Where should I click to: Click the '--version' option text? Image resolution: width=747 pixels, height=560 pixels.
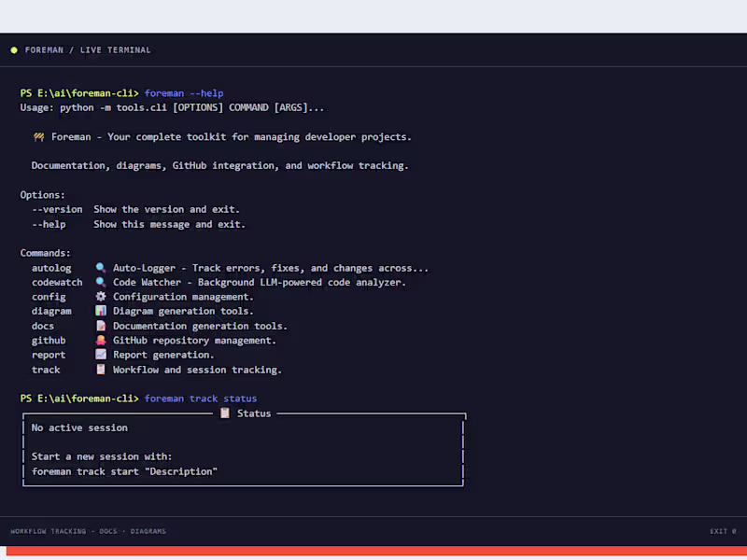point(57,209)
